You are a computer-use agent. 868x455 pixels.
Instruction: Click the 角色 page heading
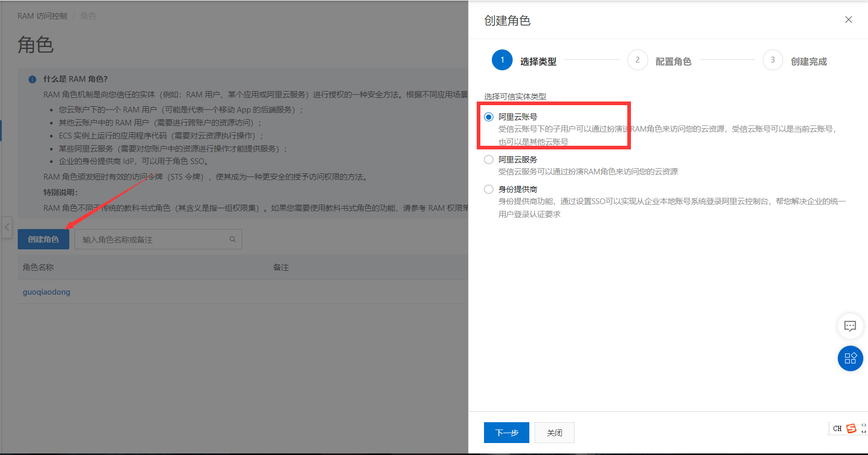(35, 45)
